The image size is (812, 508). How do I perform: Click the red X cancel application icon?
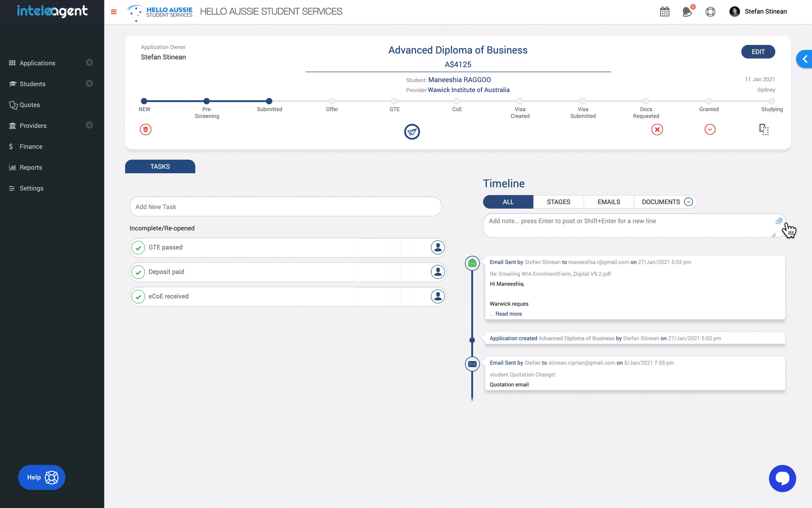pos(657,130)
